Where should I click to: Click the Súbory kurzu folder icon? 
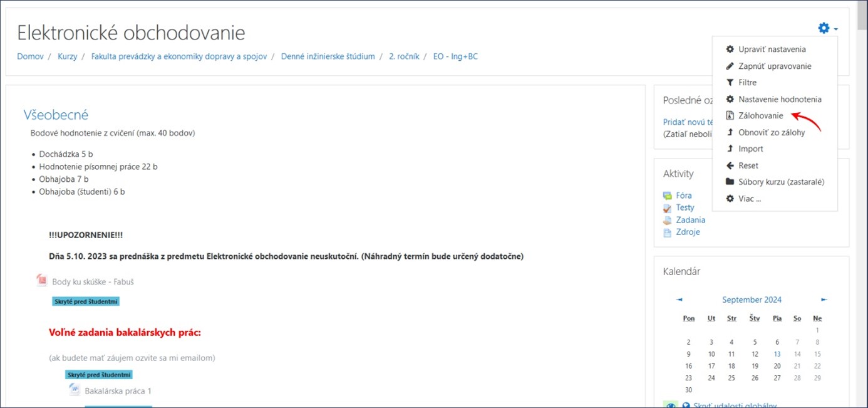730,182
